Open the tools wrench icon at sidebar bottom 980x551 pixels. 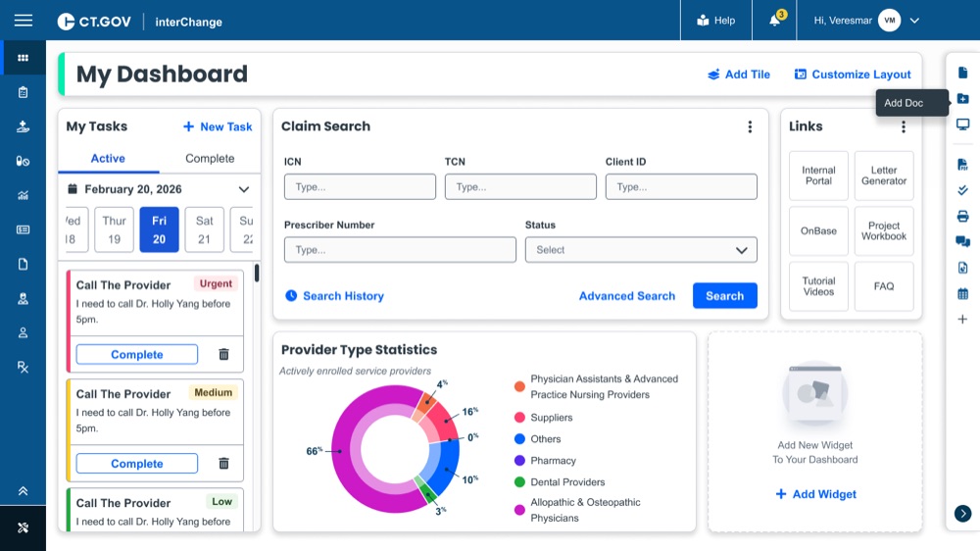[24, 527]
